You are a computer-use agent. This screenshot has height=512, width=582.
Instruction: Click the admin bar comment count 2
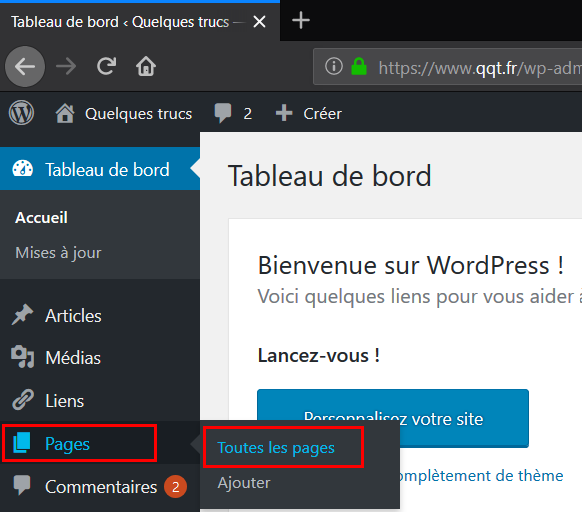[x=248, y=114]
